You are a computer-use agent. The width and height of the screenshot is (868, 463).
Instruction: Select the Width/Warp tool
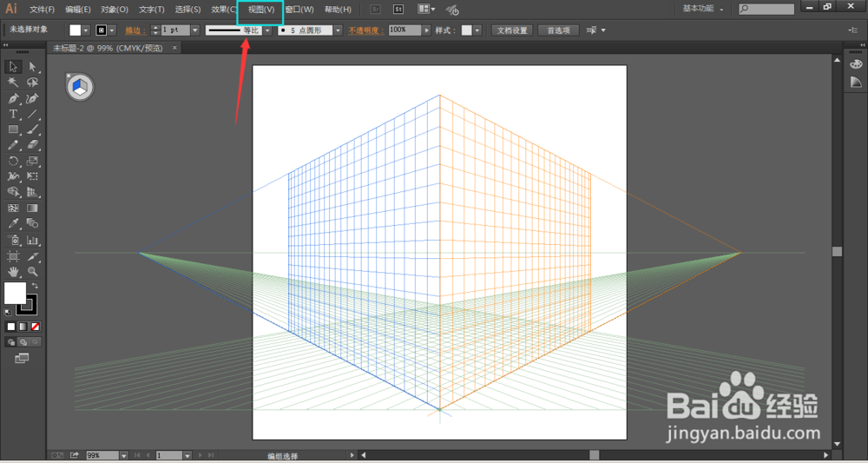tap(13, 176)
